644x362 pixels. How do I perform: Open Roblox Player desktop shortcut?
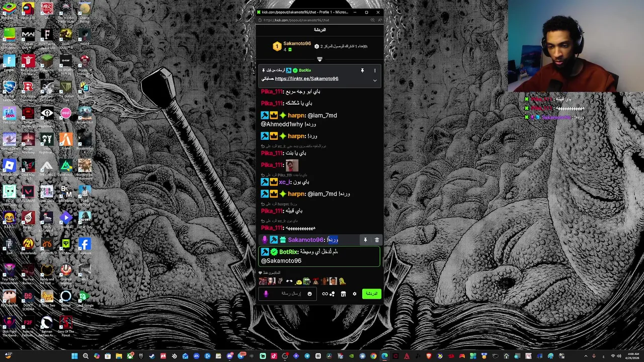[x=9, y=168]
